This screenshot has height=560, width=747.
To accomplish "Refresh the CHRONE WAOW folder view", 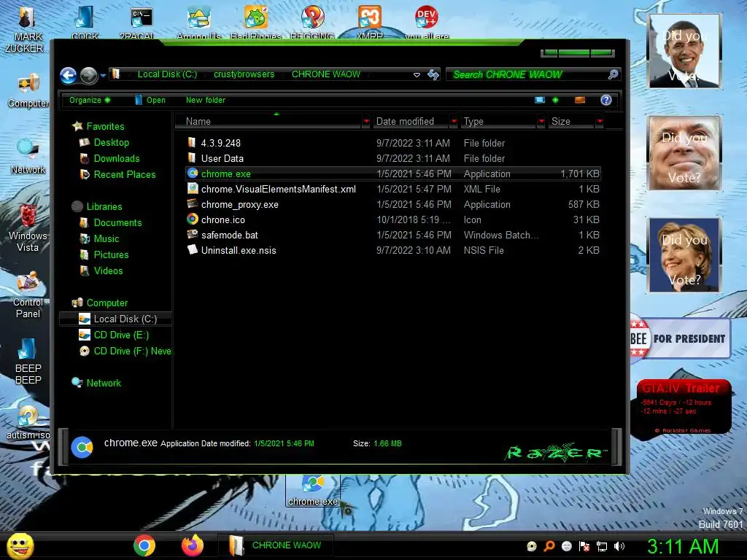I will 433,74.
